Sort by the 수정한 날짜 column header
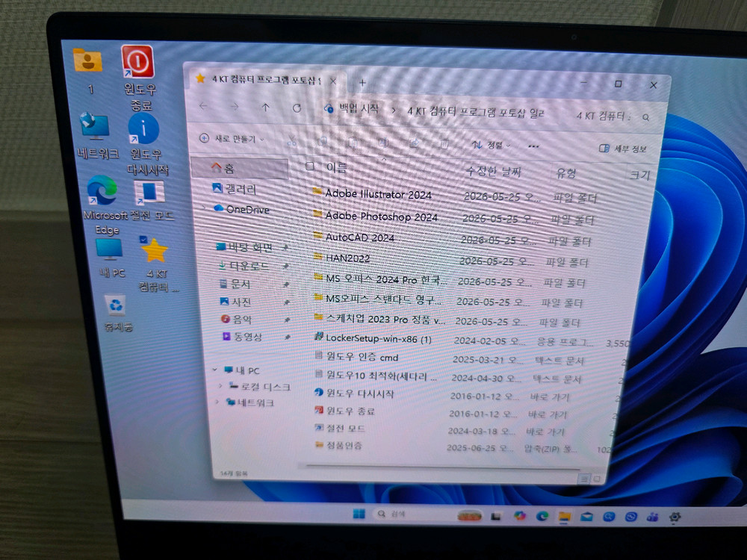The height and width of the screenshot is (560, 747). click(492, 171)
